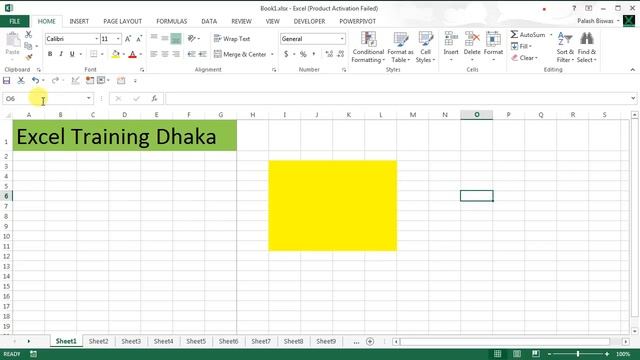Open Conditional Formatting menu
The image size is (640, 360).
click(x=368, y=47)
